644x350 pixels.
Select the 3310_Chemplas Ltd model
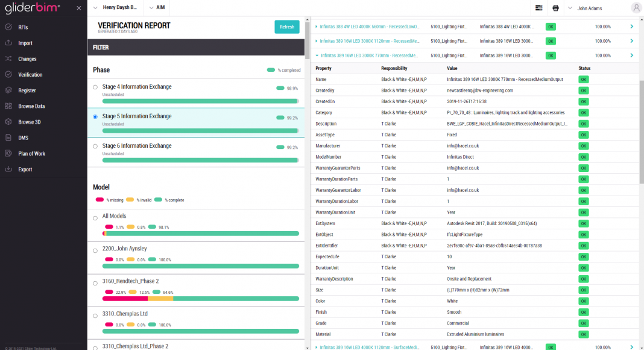click(95, 316)
